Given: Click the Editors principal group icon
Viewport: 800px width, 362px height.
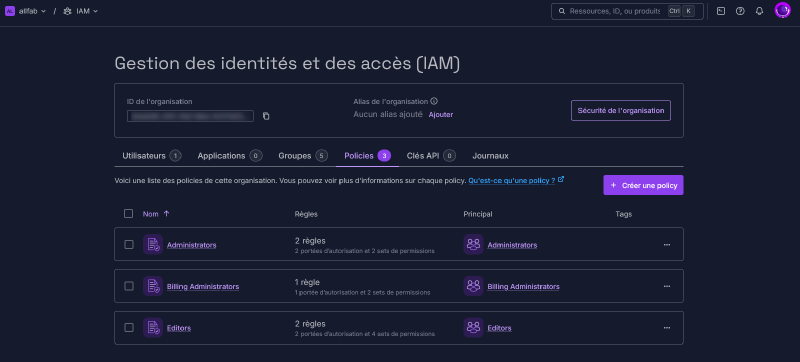Looking at the screenshot, I should click(x=473, y=328).
